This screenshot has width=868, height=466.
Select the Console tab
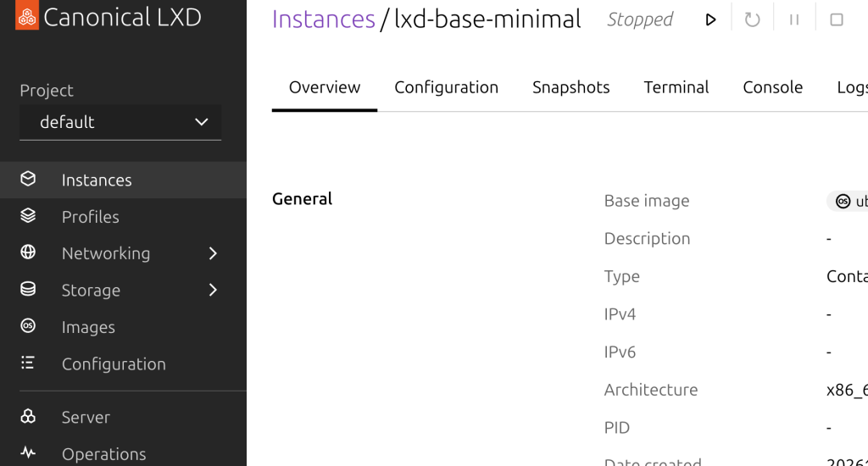(x=772, y=87)
